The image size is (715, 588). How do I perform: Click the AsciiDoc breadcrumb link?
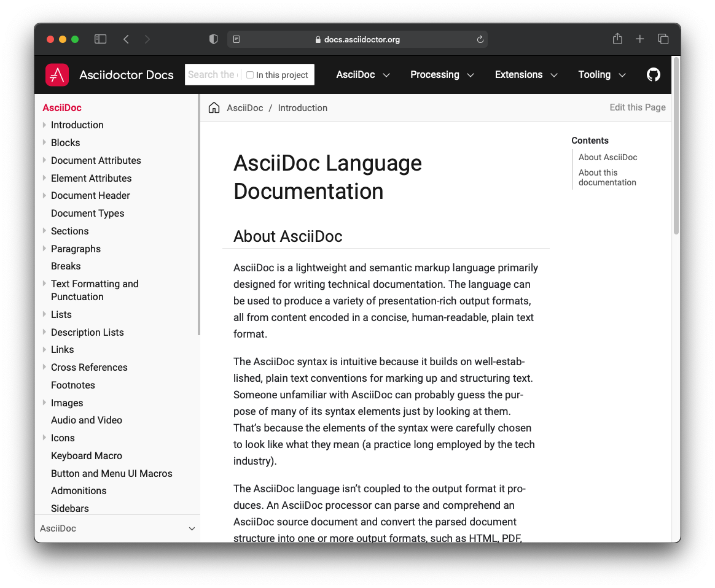tap(245, 108)
